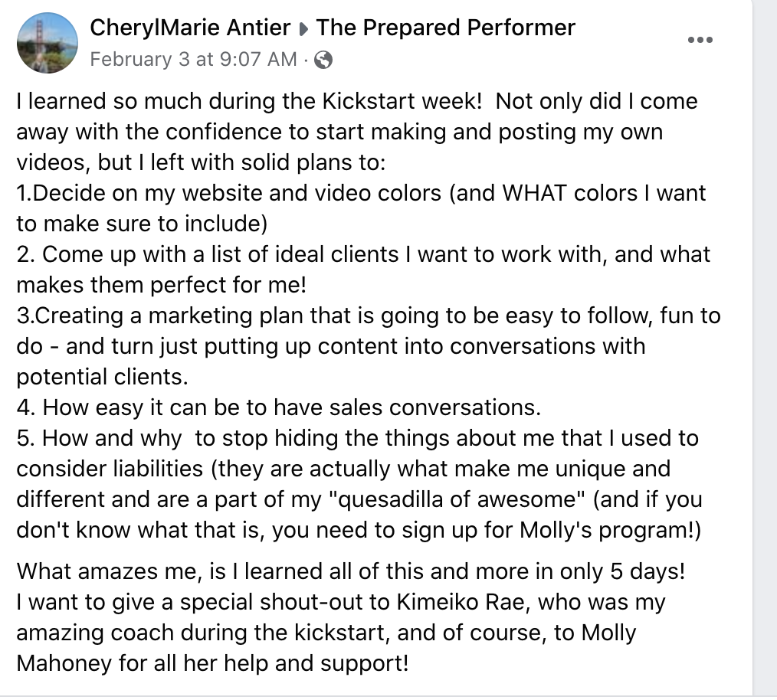
Task: Click the gray scrollbar strip at right edge
Action: (764, 350)
